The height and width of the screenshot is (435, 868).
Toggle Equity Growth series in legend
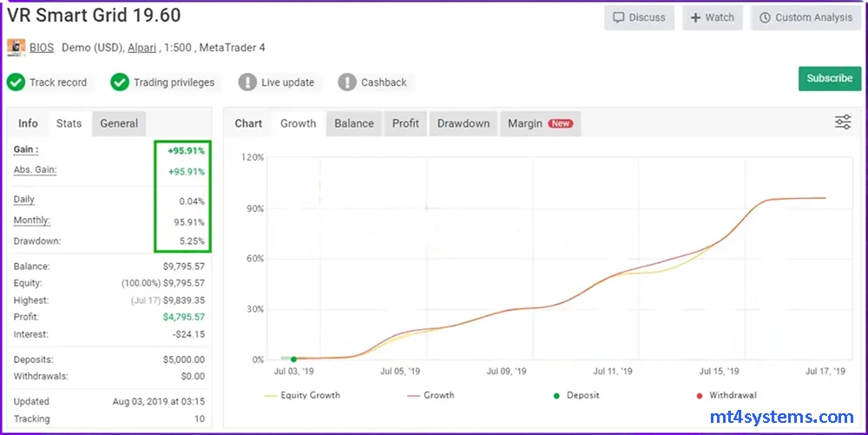[301, 395]
